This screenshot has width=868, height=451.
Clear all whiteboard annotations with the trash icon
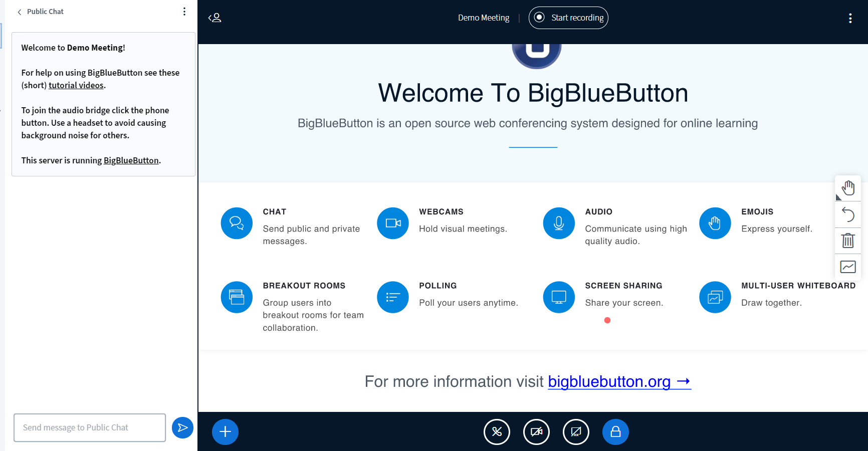point(848,241)
